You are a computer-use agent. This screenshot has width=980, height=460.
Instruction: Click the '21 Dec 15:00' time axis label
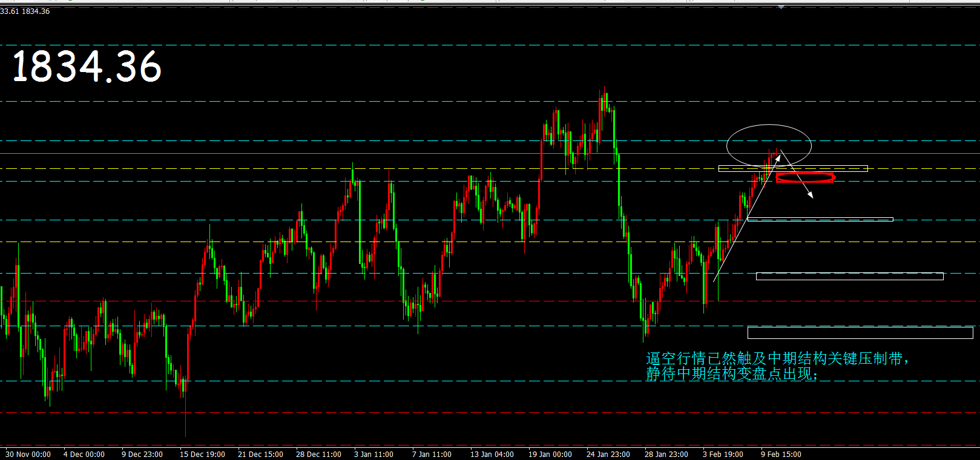pyautogui.click(x=260, y=454)
